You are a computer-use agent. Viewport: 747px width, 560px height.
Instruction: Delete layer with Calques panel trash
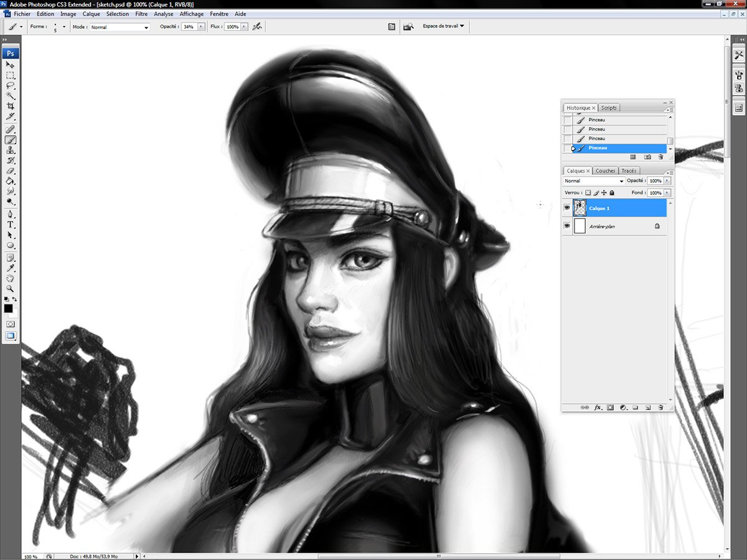click(660, 408)
